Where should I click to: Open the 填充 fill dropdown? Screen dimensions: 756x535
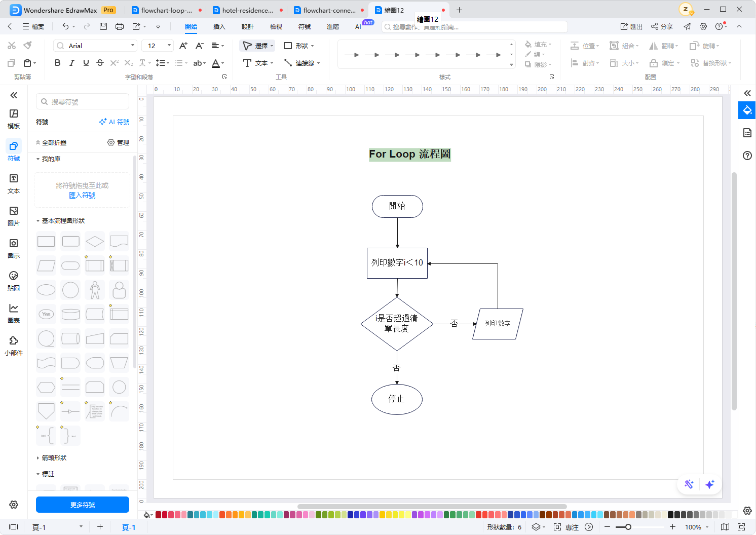[x=538, y=45]
